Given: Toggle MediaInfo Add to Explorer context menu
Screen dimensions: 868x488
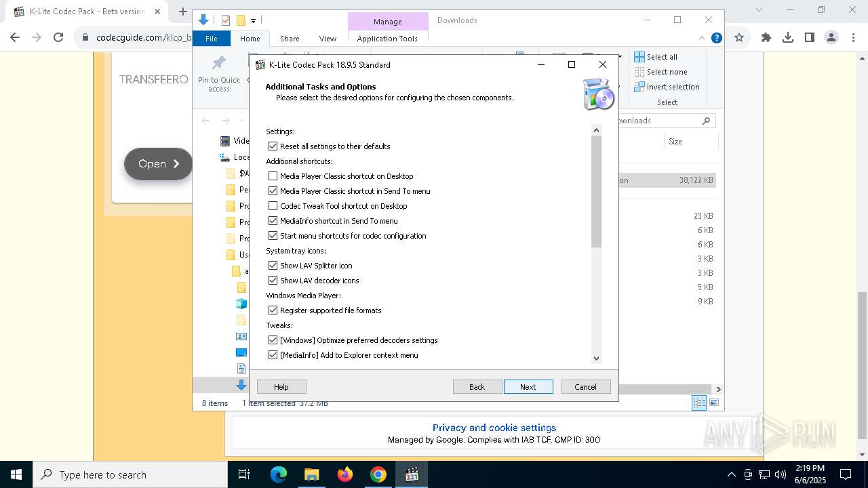Looking at the screenshot, I should click(273, 355).
